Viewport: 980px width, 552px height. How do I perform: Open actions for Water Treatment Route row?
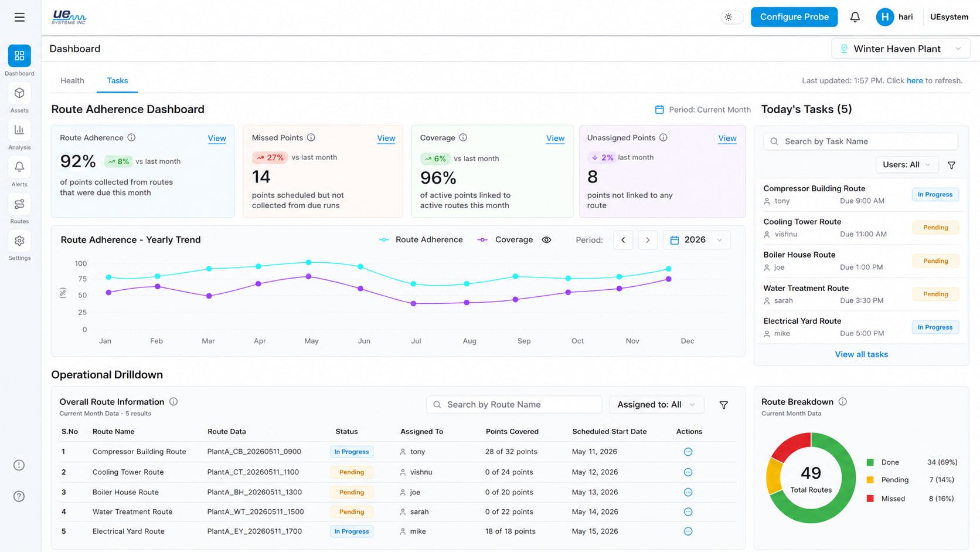tap(688, 512)
